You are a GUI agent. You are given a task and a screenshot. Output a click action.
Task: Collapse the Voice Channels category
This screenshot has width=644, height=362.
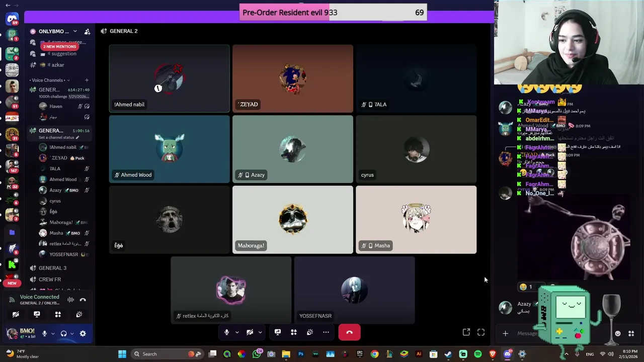tap(49, 80)
